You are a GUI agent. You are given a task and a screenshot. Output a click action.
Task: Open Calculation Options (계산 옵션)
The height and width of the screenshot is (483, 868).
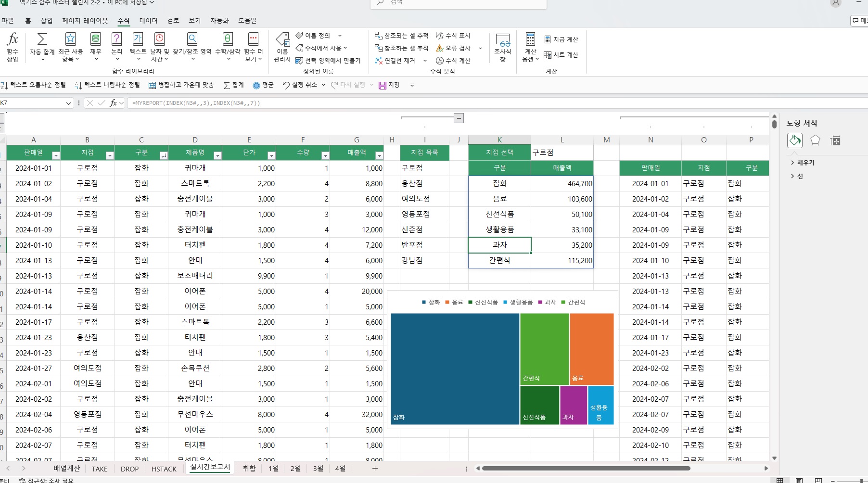530,47
